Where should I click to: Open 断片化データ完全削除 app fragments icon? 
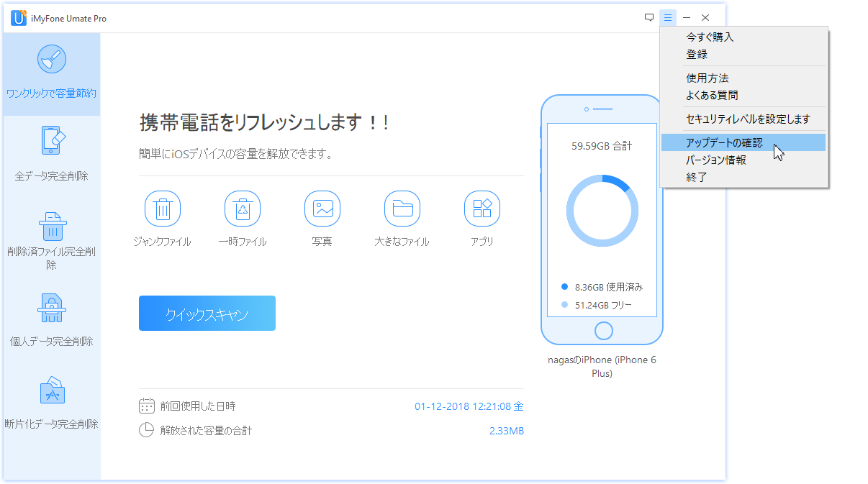coord(51,391)
